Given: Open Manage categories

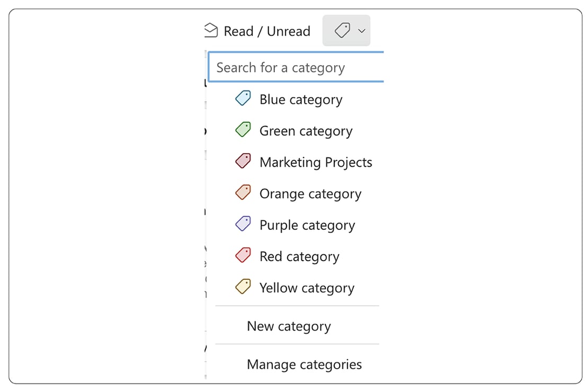Looking at the screenshot, I should coord(304,364).
